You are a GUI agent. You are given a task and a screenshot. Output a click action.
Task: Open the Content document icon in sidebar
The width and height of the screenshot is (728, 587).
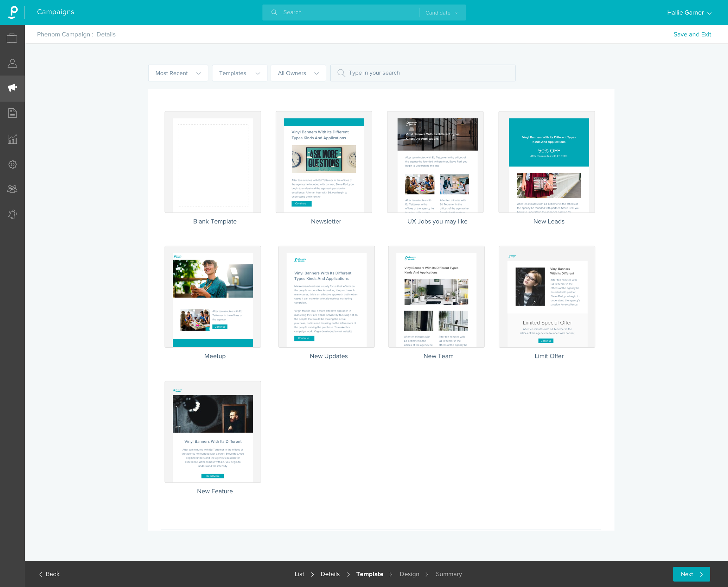(12, 113)
